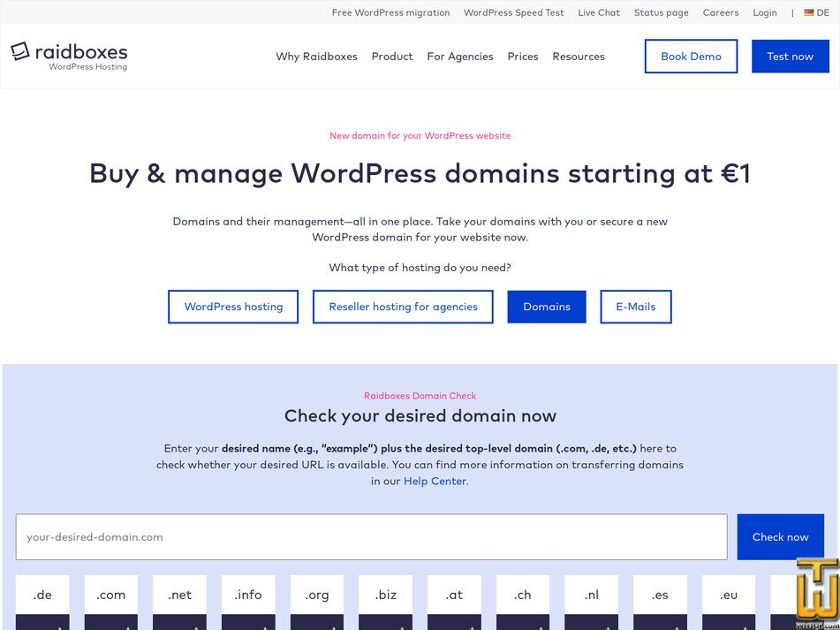840x630 pixels.
Task: Open the Why Raidboxes menu
Action: click(x=316, y=57)
